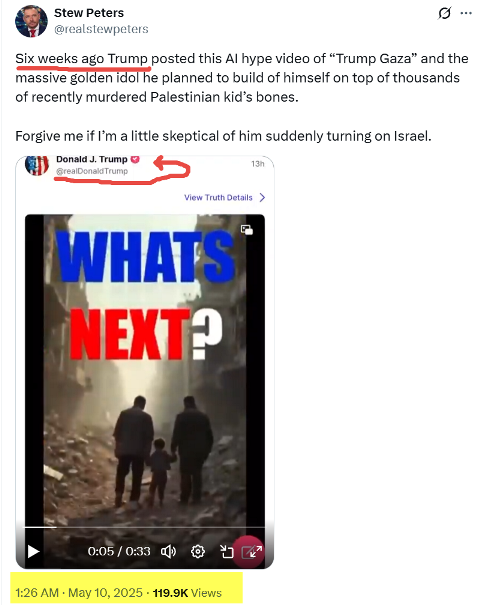Click View Truth Details link
Viewport: 480px width, 605px height.
218,198
